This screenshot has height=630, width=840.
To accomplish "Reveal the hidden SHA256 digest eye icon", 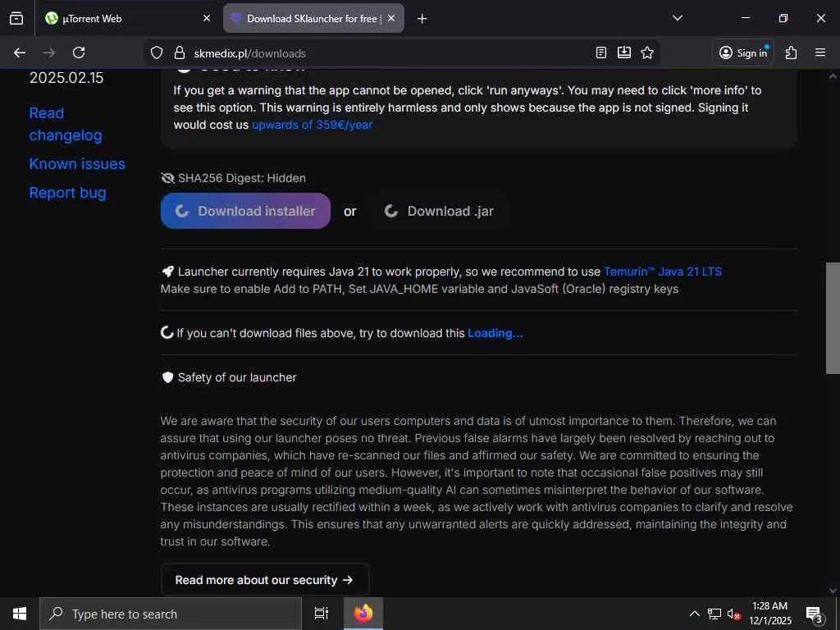I will pyautogui.click(x=167, y=178).
